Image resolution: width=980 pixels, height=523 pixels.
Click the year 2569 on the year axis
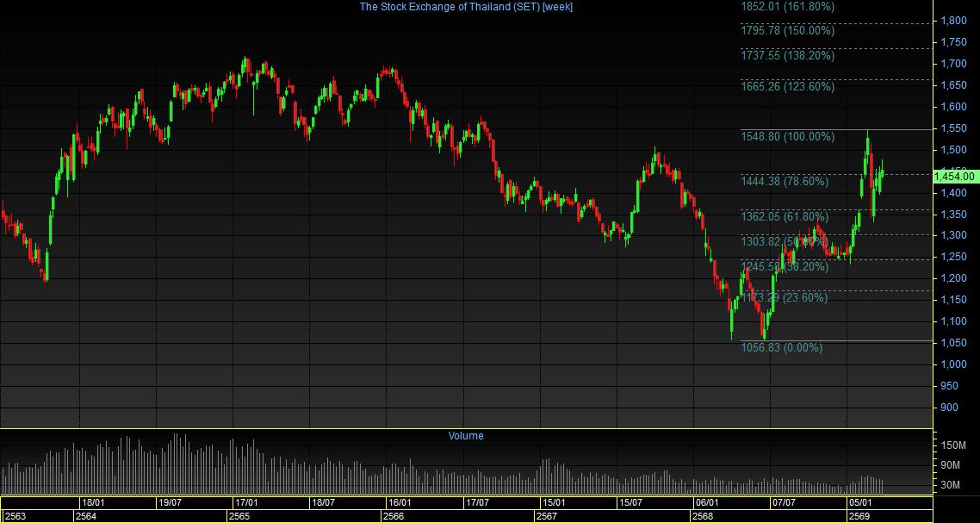[859, 516]
